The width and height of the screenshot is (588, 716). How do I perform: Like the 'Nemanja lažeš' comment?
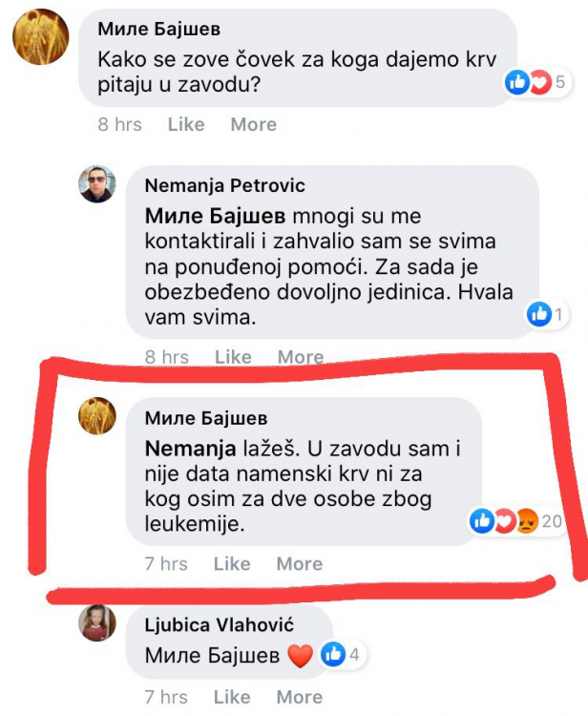coord(232,564)
